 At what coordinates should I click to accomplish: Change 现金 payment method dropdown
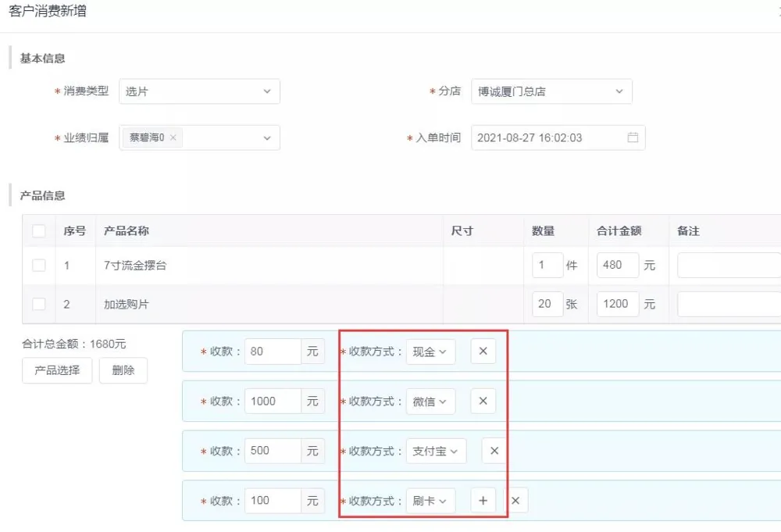pos(430,352)
